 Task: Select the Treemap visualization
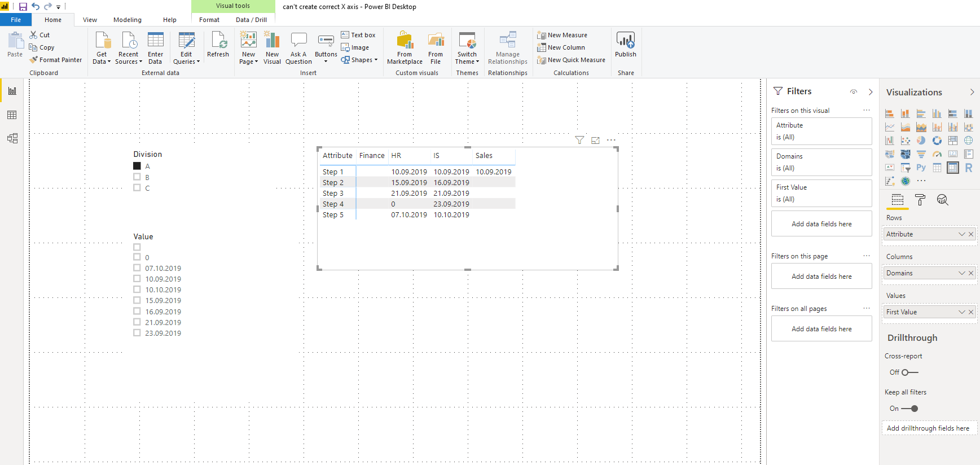(952, 141)
